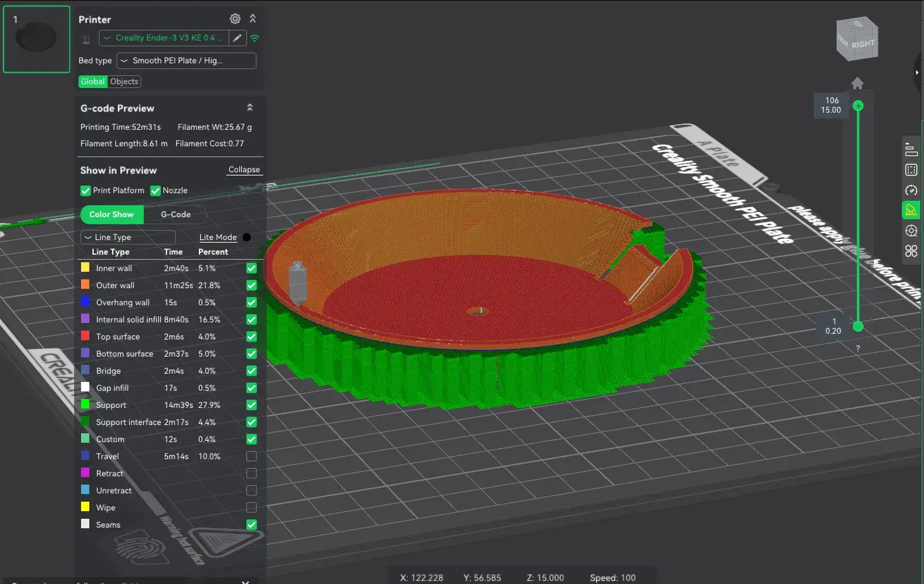The width and height of the screenshot is (924, 584).
Task: Enable Travel moves checkbox
Action: click(251, 456)
